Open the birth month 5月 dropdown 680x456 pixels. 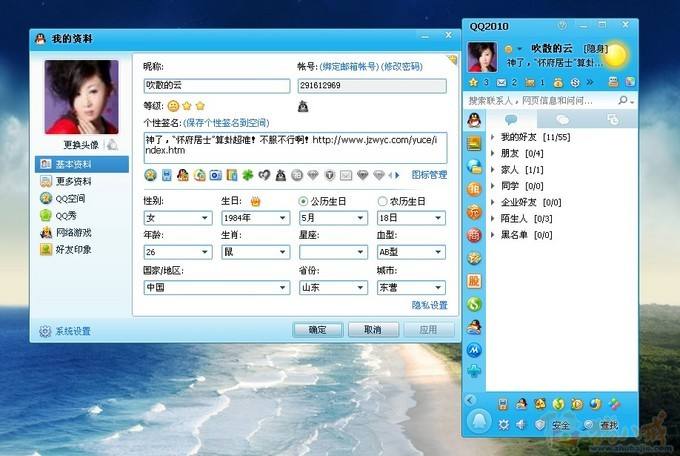click(x=333, y=218)
